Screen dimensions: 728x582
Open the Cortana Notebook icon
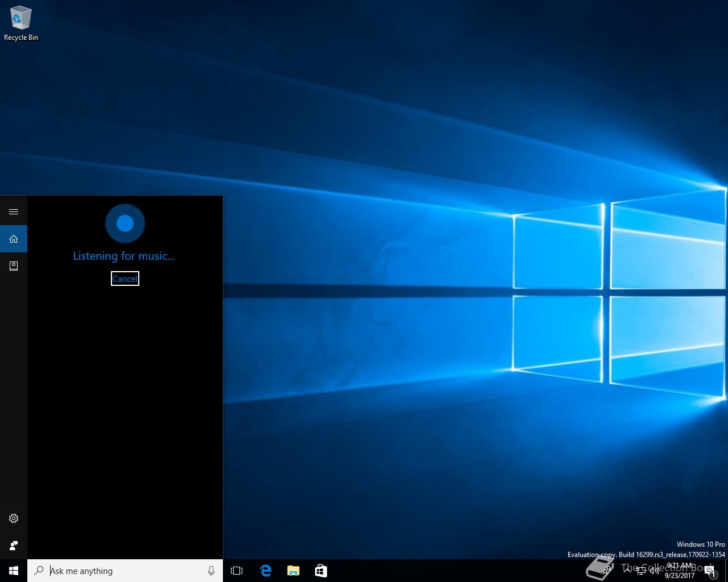[x=14, y=265]
